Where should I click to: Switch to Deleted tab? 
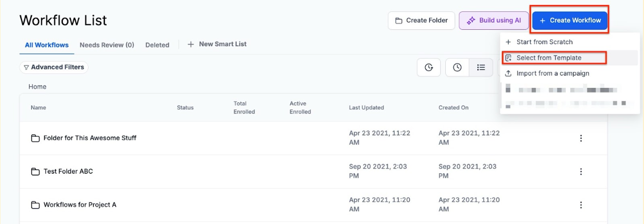pos(157,45)
